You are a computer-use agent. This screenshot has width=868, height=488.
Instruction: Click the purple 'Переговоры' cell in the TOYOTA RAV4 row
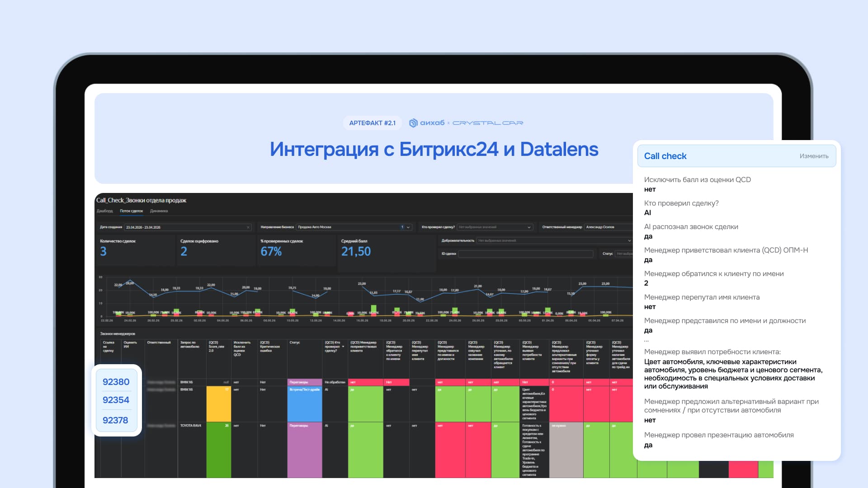(305, 450)
